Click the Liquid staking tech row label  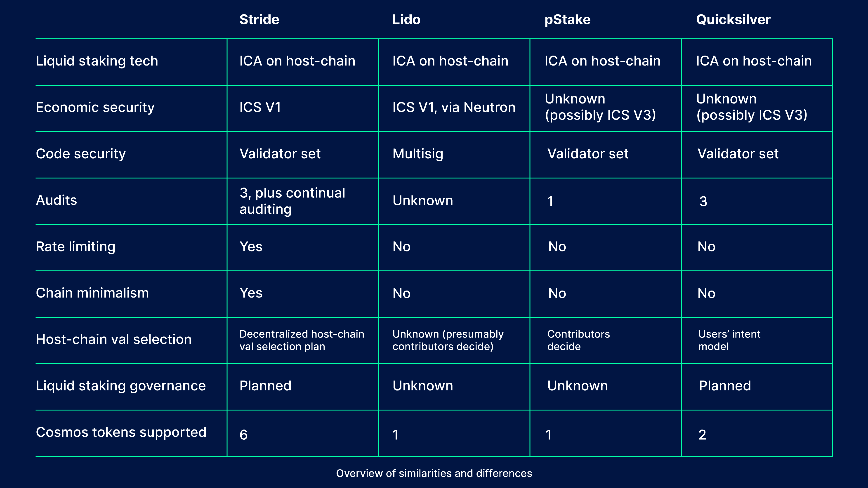click(x=97, y=61)
